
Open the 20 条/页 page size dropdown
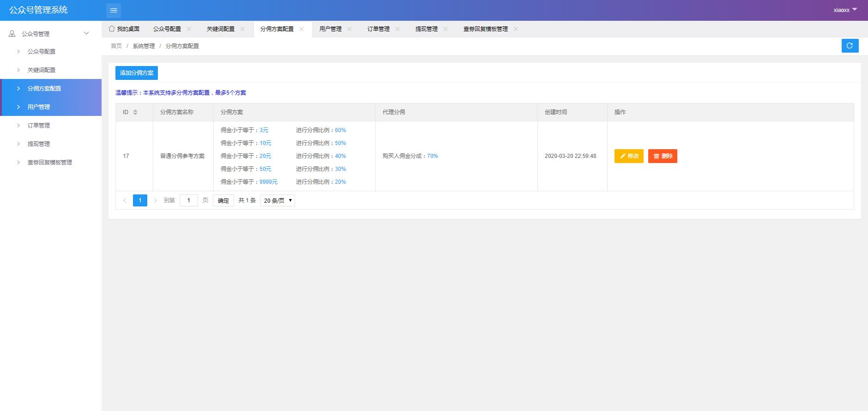278,200
